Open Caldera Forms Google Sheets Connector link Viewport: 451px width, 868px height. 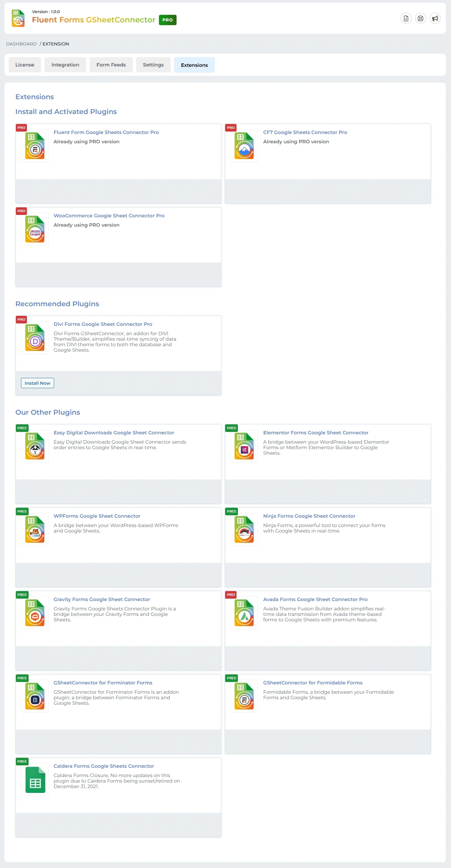click(x=104, y=766)
